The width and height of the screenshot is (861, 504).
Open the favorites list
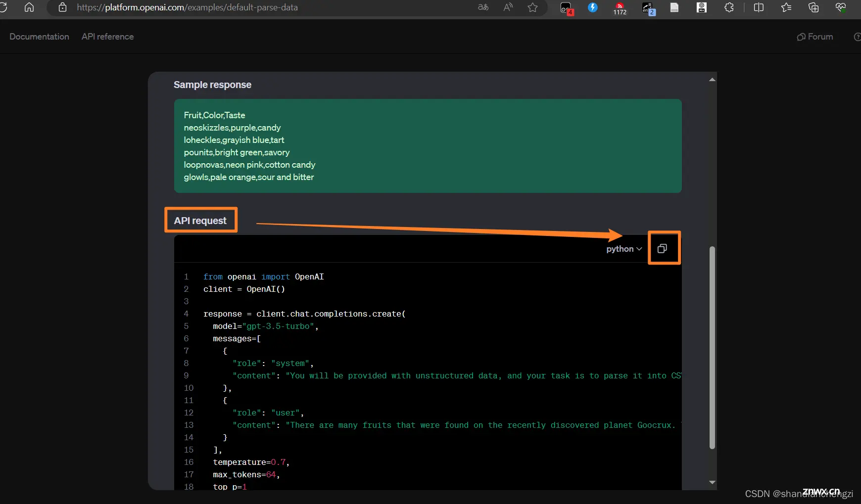click(x=786, y=7)
